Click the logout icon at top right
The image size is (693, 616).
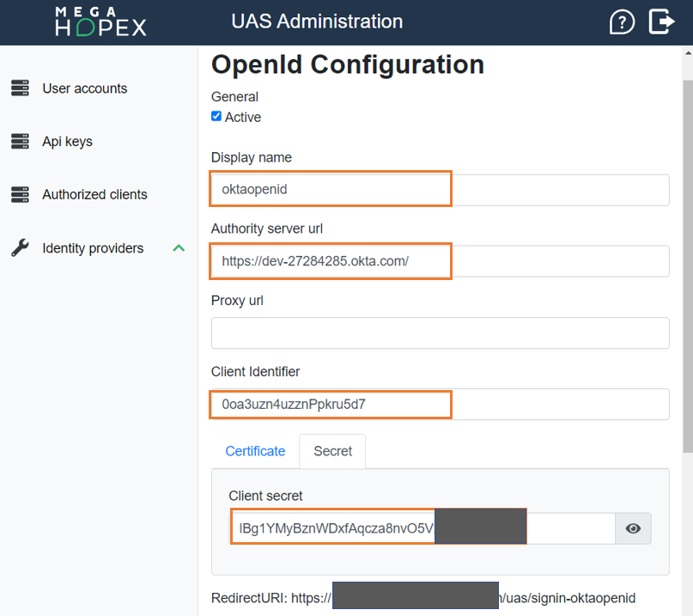661,21
